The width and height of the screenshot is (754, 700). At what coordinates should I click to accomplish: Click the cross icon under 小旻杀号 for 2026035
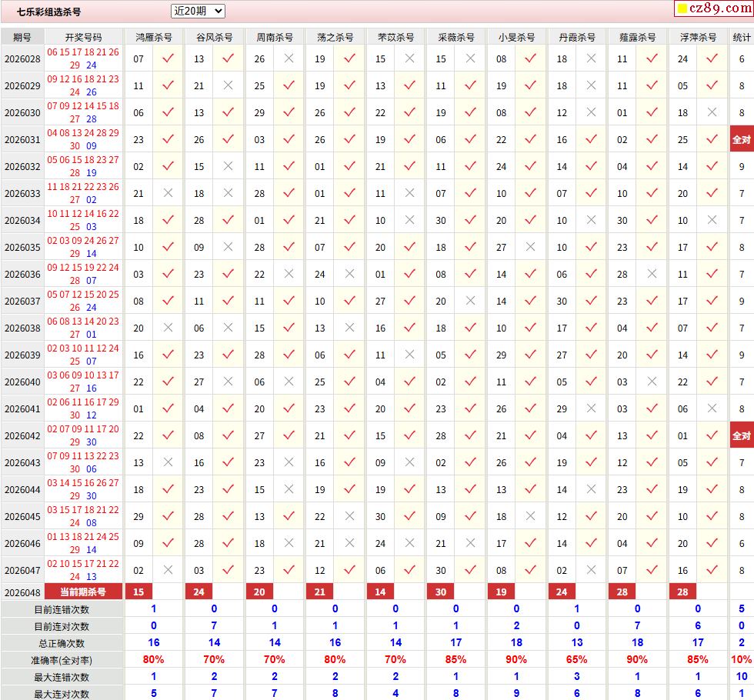click(530, 247)
